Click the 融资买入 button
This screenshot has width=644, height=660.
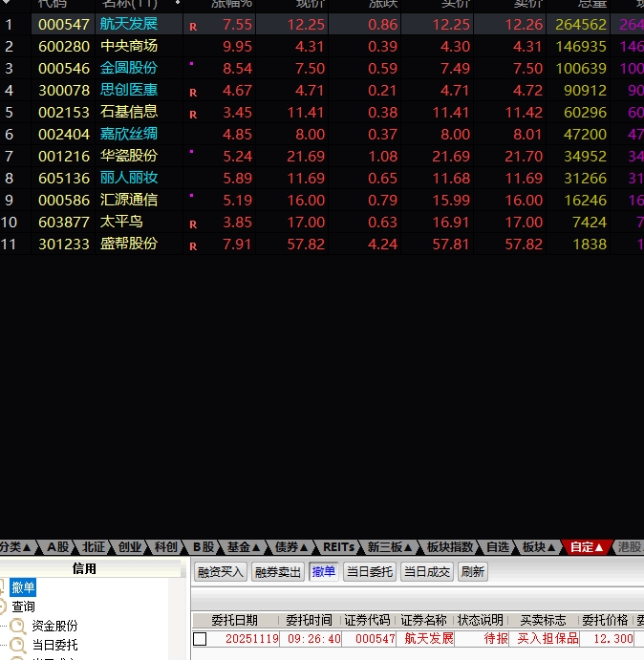coord(221,571)
